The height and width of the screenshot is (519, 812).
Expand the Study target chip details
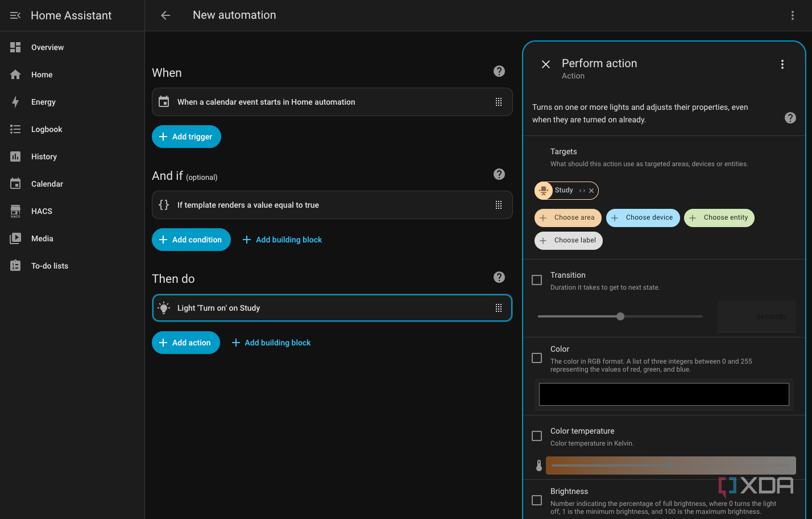(x=582, y=191)
